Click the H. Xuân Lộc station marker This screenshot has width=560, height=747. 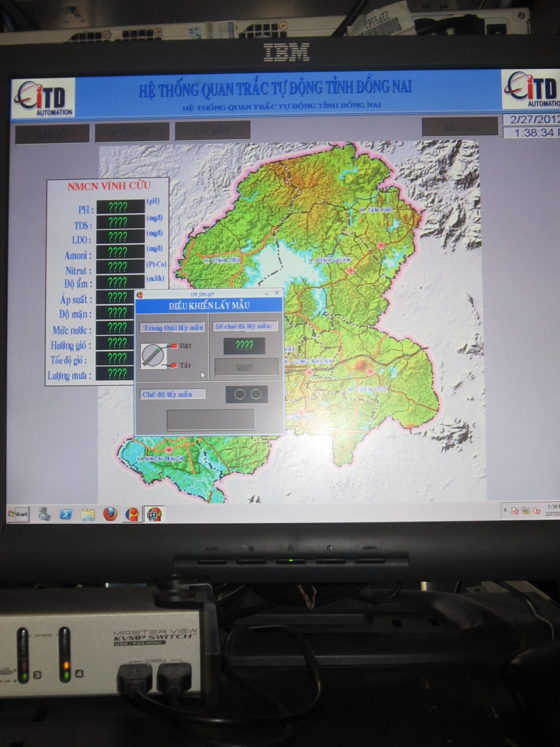(x=370, y=372)
